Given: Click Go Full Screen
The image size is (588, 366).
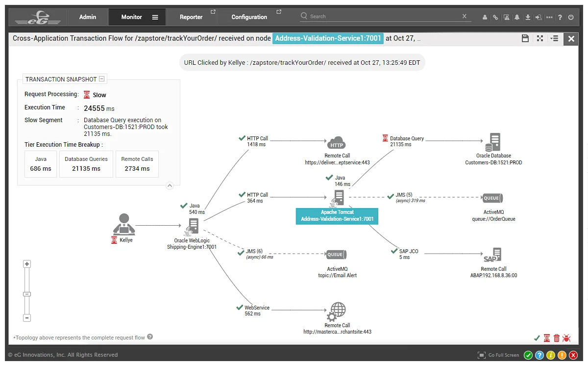Looking at the screenshot, I should tap(498, 355).
